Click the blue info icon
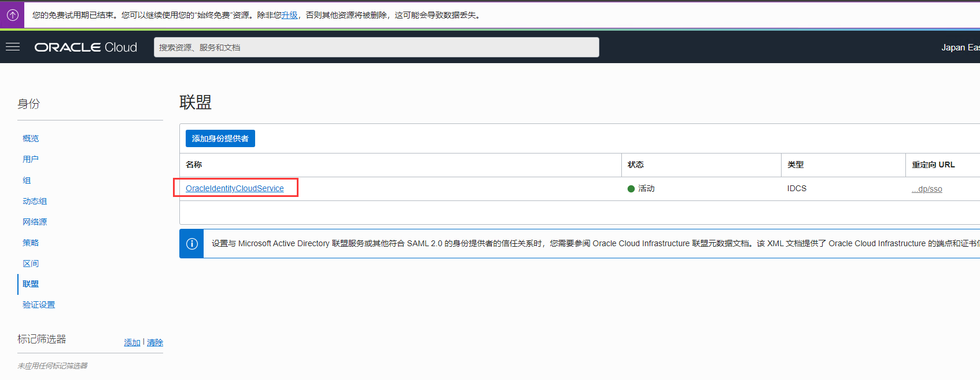 (x=191, y=244)
